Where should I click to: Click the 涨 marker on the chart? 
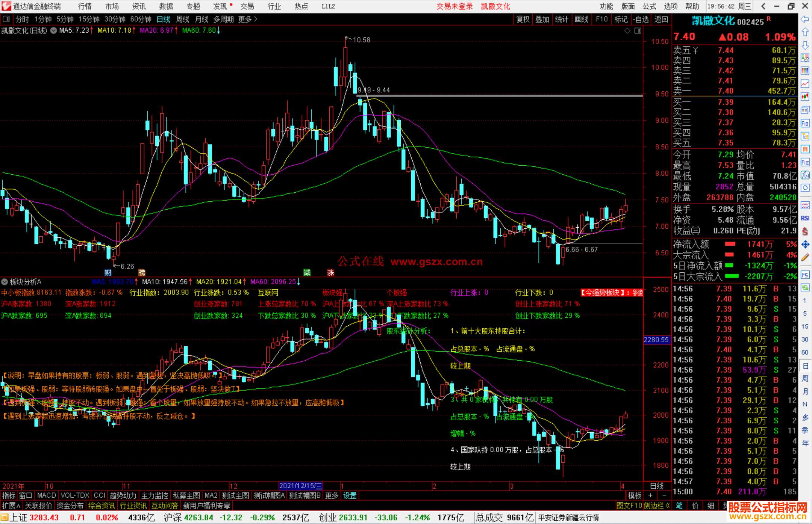tap(330, 273)
